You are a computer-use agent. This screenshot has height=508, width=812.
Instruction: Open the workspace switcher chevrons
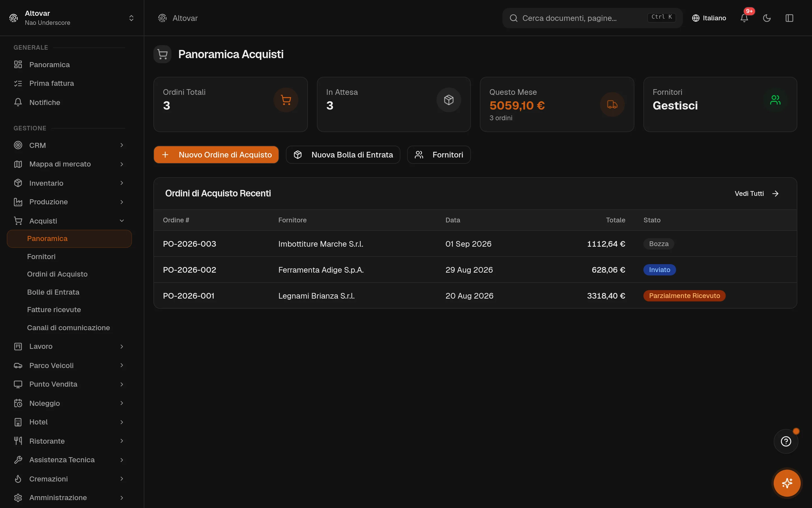pyautogui.click(x=131, y=18)
